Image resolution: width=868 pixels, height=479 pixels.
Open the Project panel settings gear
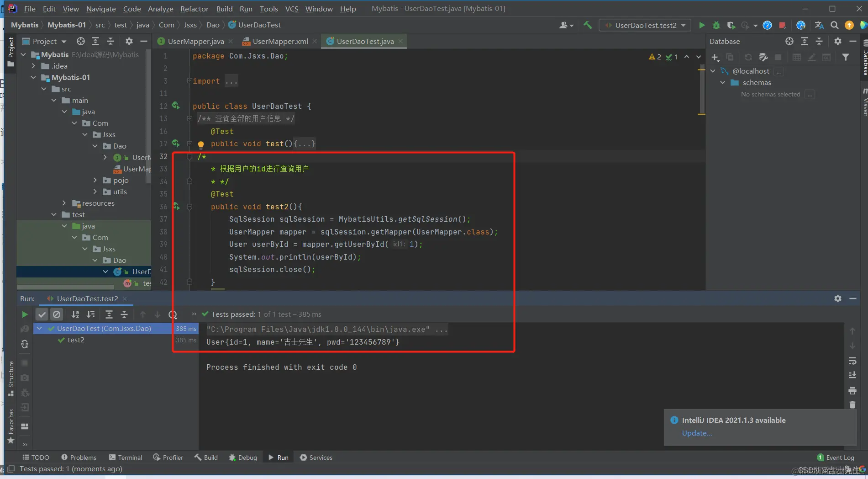coord(129,41)
